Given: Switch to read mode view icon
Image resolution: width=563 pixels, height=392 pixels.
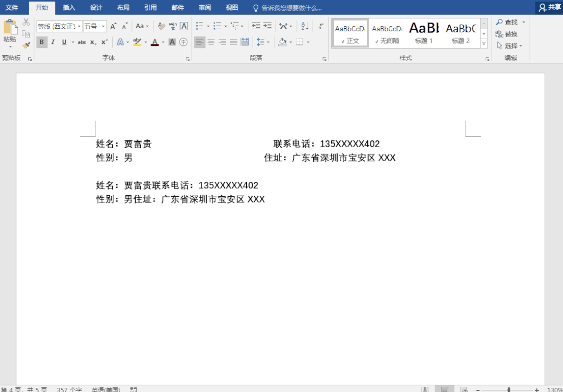Looking at the screenshot, I should click(x=425, y=389).
